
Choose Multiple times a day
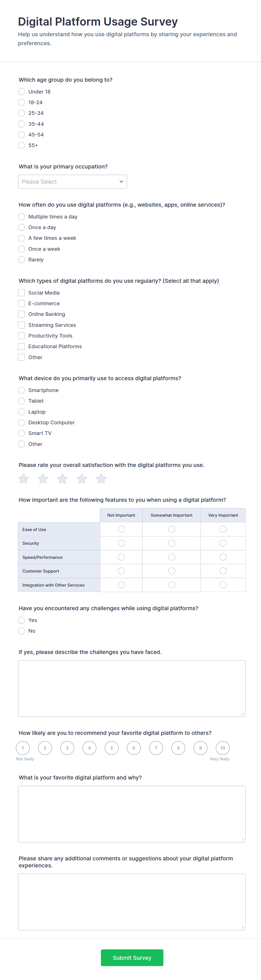click(x=22, y=216)
